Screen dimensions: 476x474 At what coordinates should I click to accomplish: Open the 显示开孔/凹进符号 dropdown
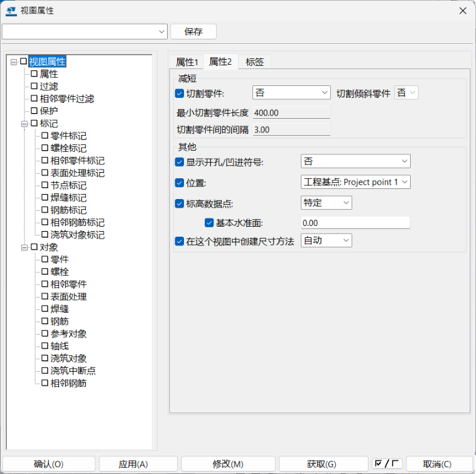(x=355, y=161)
